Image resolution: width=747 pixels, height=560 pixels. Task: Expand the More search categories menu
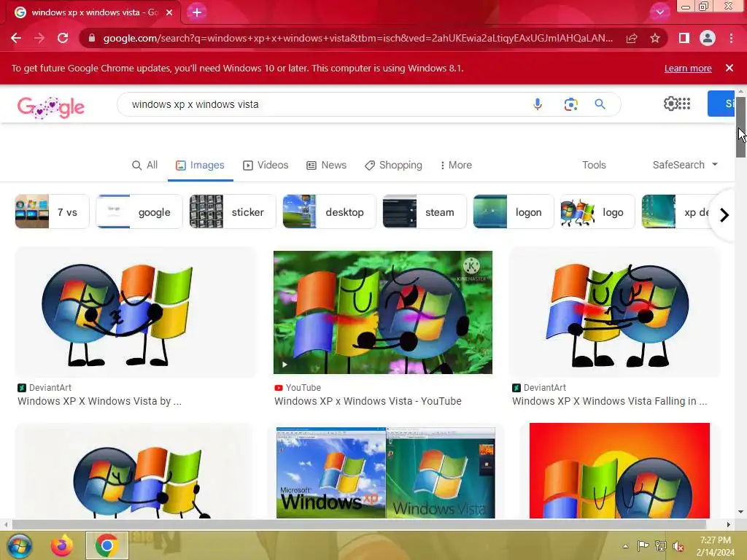point(456,166)
